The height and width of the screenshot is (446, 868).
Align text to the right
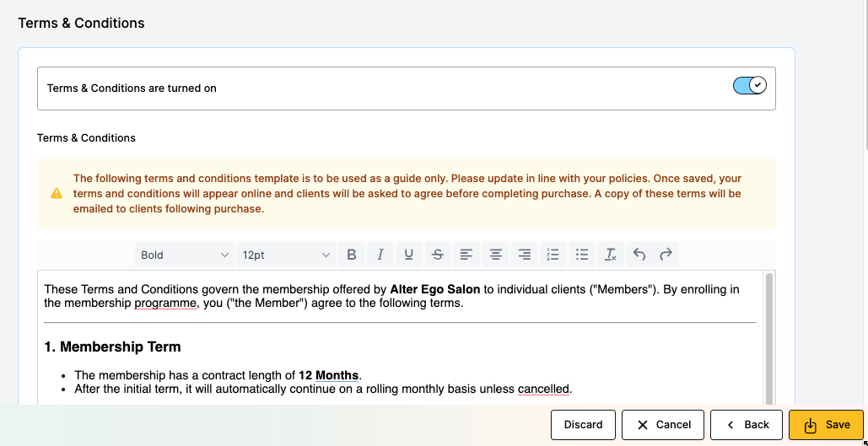(x=525, y=255)
